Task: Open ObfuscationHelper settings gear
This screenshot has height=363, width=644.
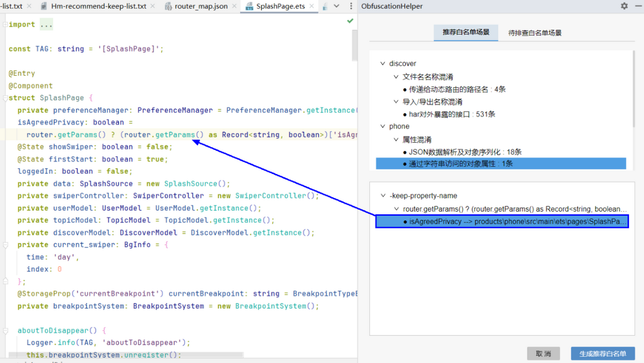Action: click(624, 6)
